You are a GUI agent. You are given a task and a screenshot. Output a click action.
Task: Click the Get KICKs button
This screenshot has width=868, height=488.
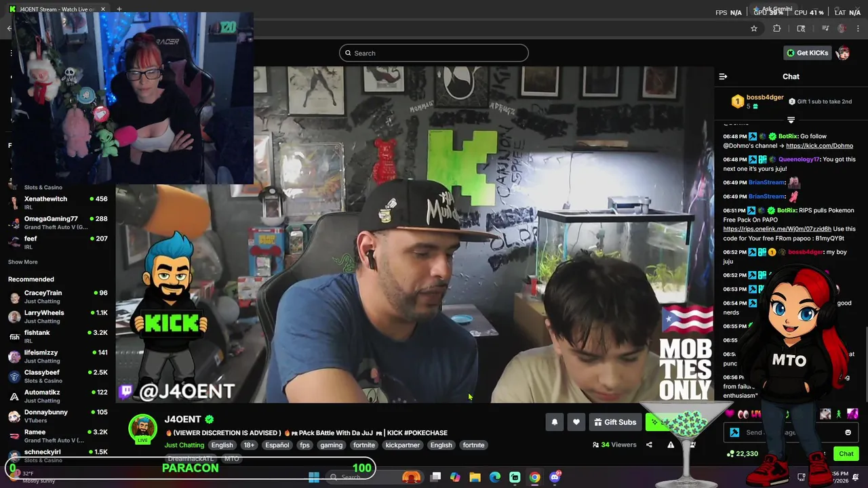pyautogui.click(x=806, y=53)
